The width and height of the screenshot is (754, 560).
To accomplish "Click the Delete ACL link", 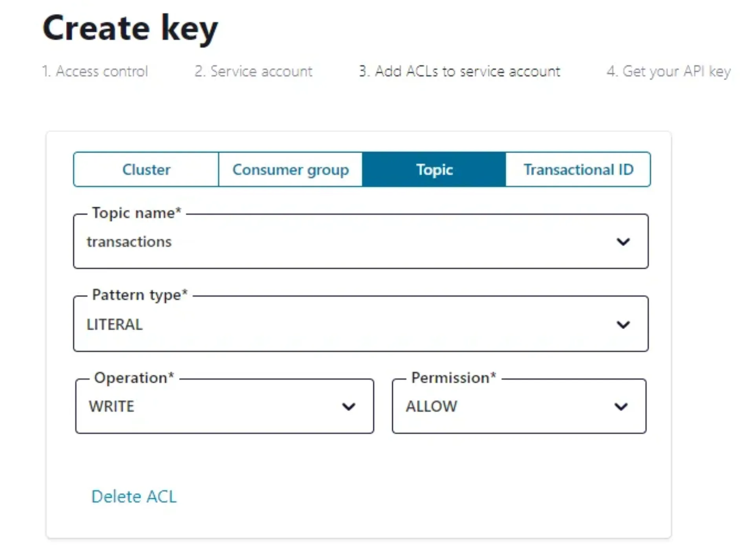I will [x=134, y=497].
